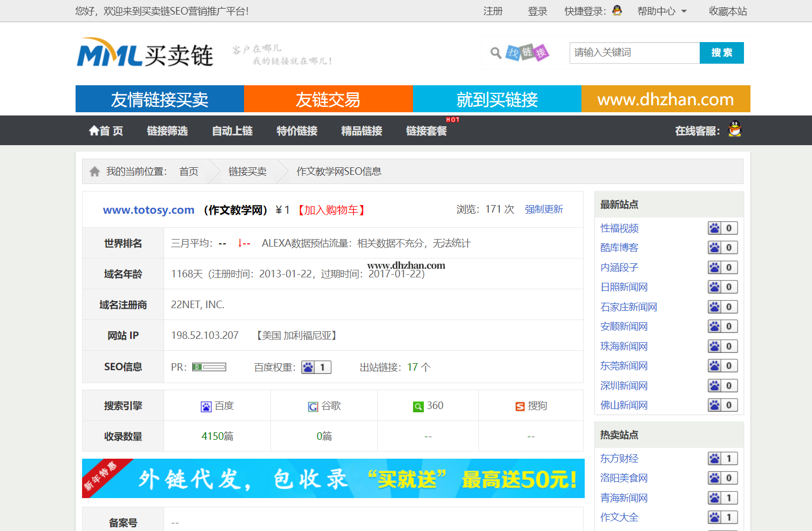Click the online customer service penguin icon
The image size is (812, 531).
(x=734, y=130)
